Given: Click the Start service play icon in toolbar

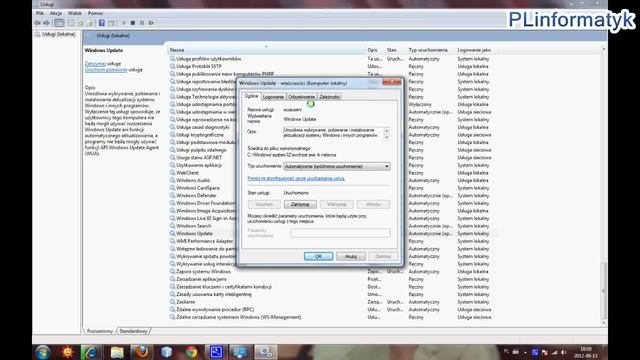Looking at the screenshot, I should [124, 23].
